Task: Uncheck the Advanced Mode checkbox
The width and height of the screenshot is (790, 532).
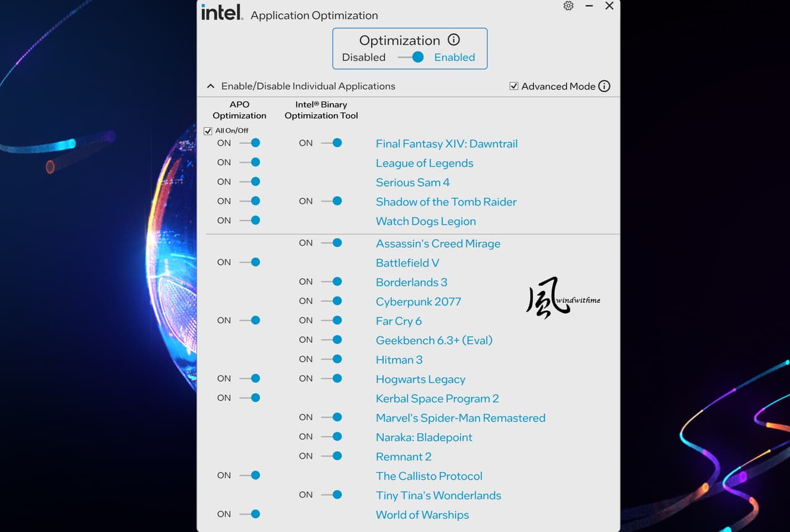Action: pos(513,86)
